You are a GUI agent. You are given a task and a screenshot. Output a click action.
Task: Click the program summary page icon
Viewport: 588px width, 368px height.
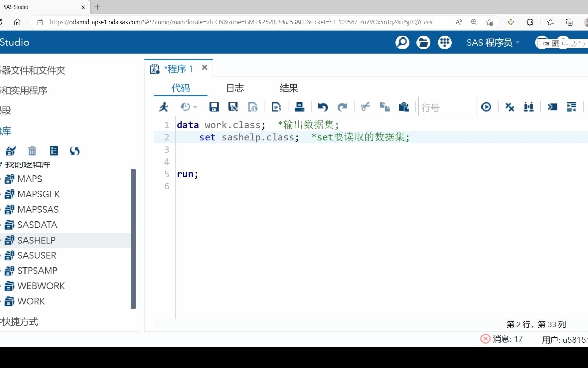(x=253, y=107)
